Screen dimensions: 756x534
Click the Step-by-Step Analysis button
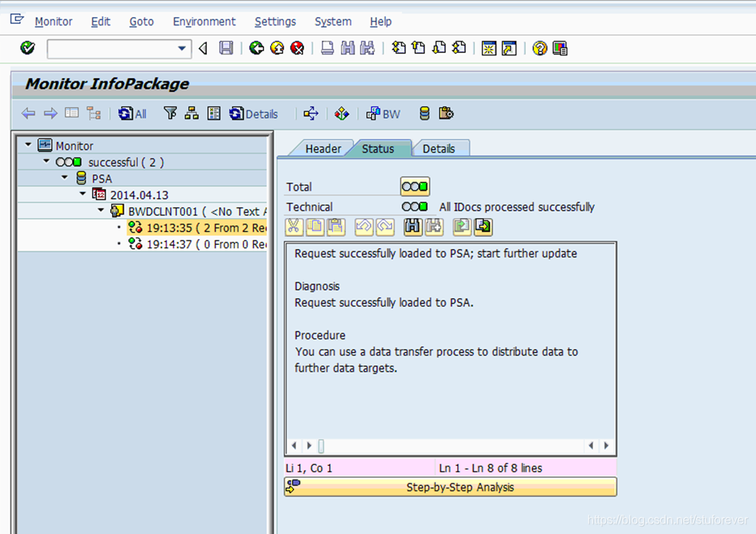[x=450, y=487]
